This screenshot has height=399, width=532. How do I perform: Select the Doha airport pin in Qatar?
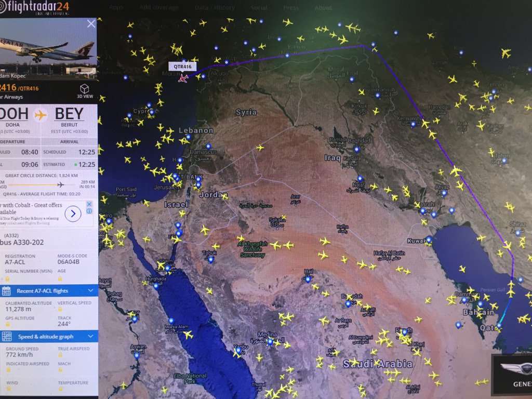tap(499, 326)
